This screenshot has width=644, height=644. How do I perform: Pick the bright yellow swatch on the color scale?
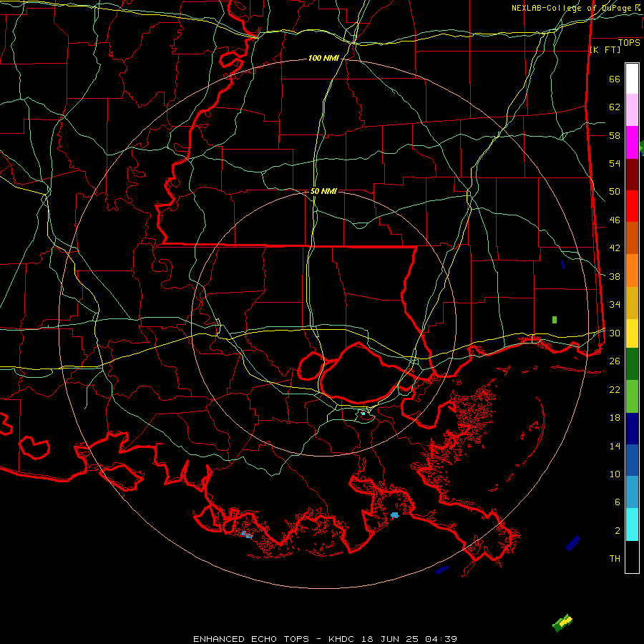(632, 333)
